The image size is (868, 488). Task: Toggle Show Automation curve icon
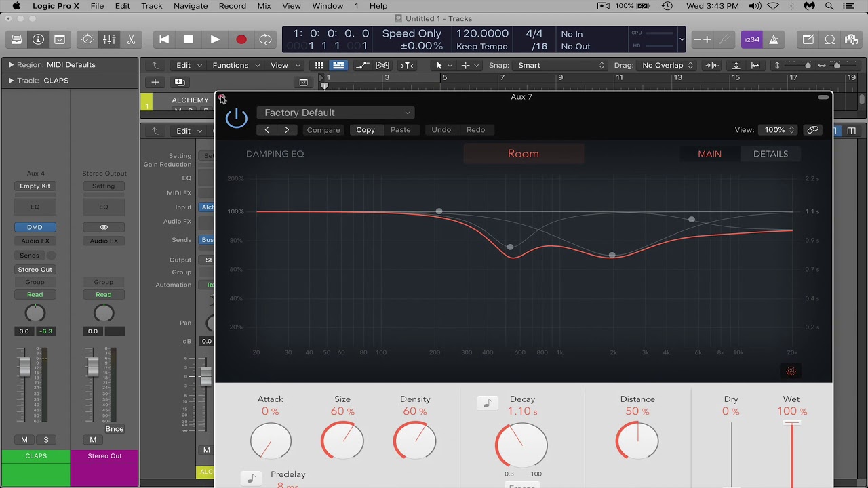[x=363, y=65]
